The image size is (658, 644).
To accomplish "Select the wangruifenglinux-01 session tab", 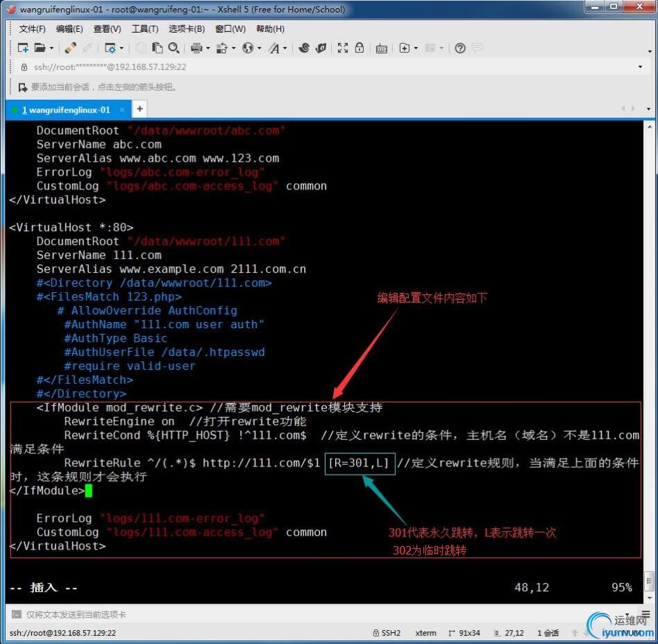I will [66, 110].
